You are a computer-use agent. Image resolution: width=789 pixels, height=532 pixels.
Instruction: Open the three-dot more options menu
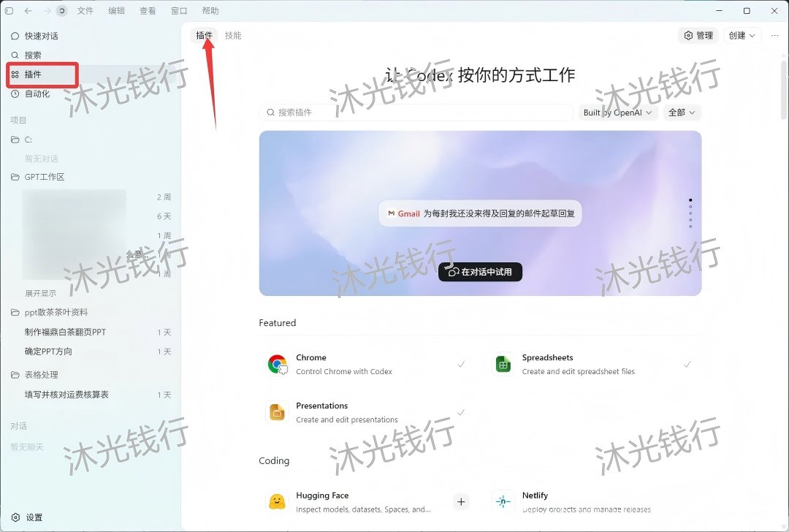coord(775,35)
